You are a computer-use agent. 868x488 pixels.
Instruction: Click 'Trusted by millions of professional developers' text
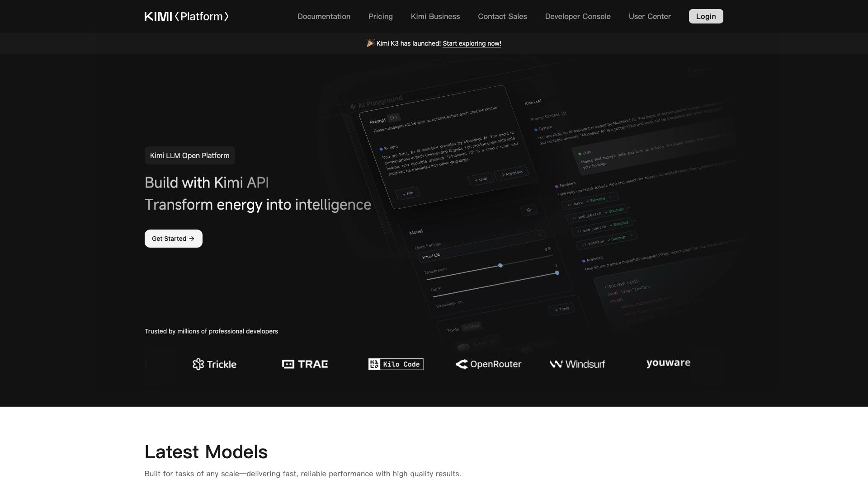tap(211, 331)
